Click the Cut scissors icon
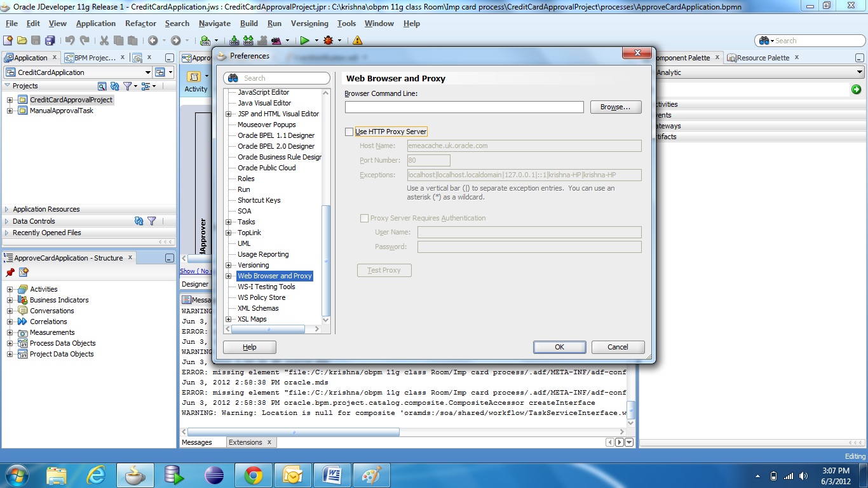The image size is (868, 488). (104, 40)
